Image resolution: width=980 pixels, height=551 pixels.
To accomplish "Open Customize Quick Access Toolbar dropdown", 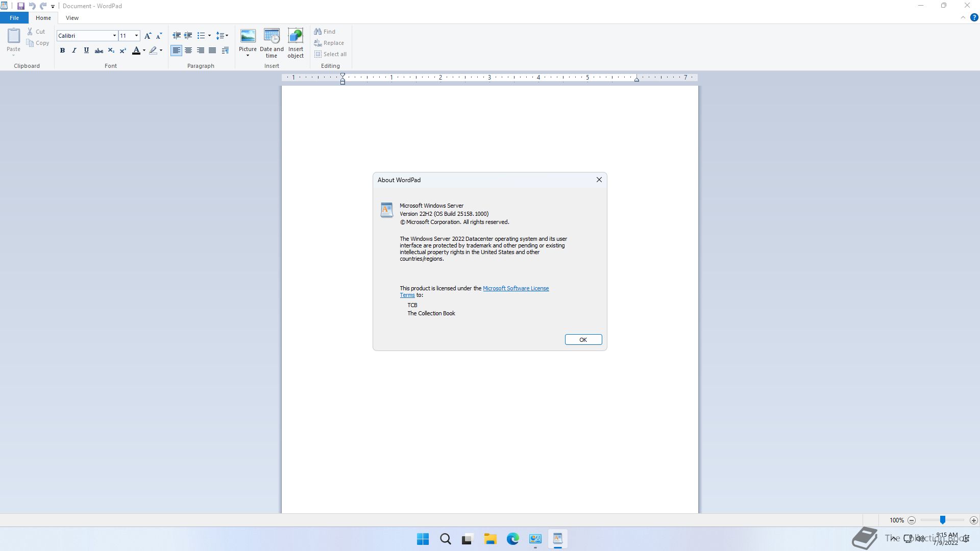I will coord(53,7).
